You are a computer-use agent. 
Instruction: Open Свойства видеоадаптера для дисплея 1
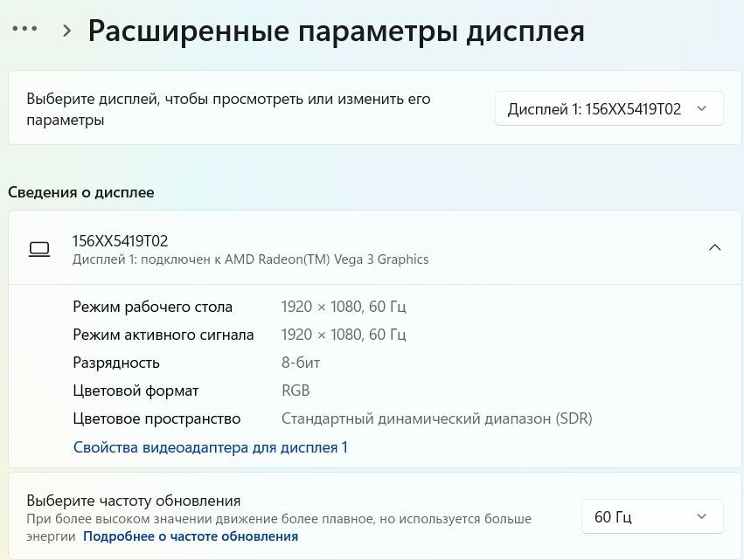pyautogui.click(x=211, y=447)
